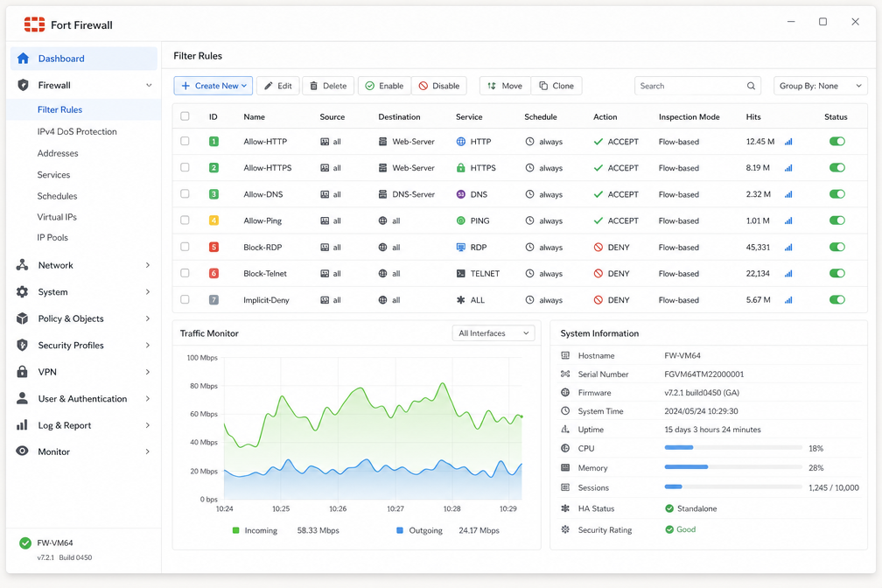882x588 pixels.
Task: Click the Disable button
Action: coord(439,86)
